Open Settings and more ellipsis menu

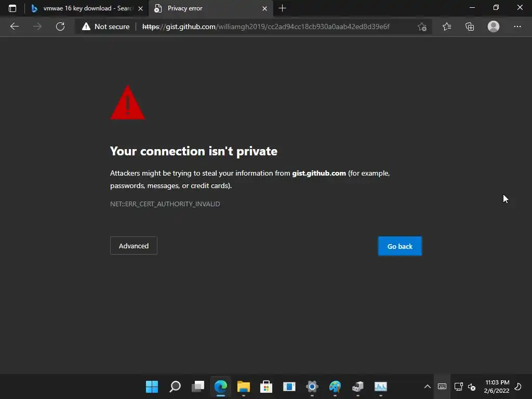[x=517, y=26]
